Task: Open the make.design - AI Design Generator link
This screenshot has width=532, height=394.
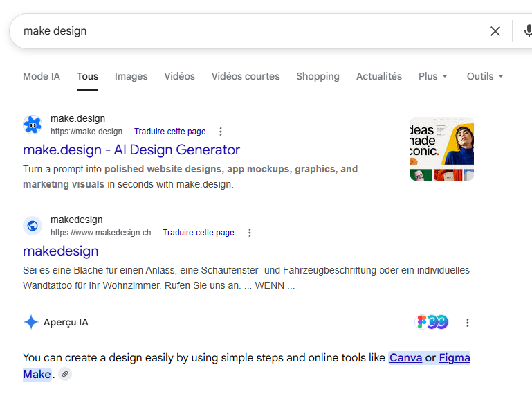Action: [x=131, y=150]
